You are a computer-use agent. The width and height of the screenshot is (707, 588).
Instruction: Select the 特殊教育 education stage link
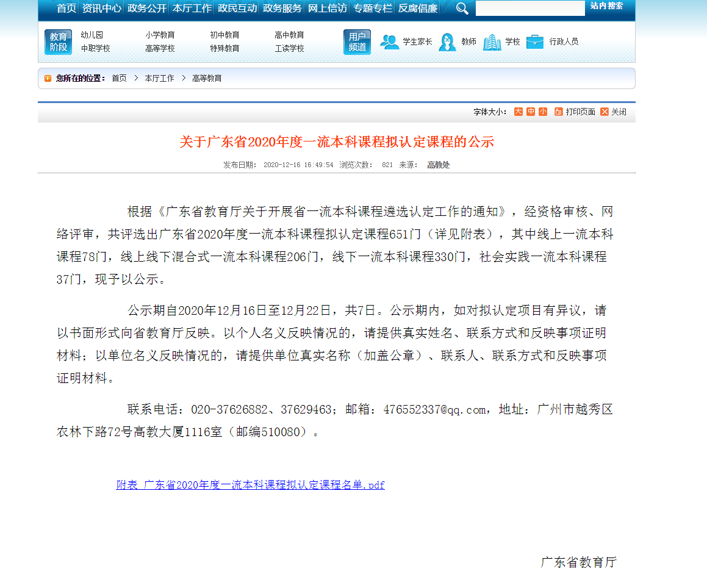coord(224,48)
